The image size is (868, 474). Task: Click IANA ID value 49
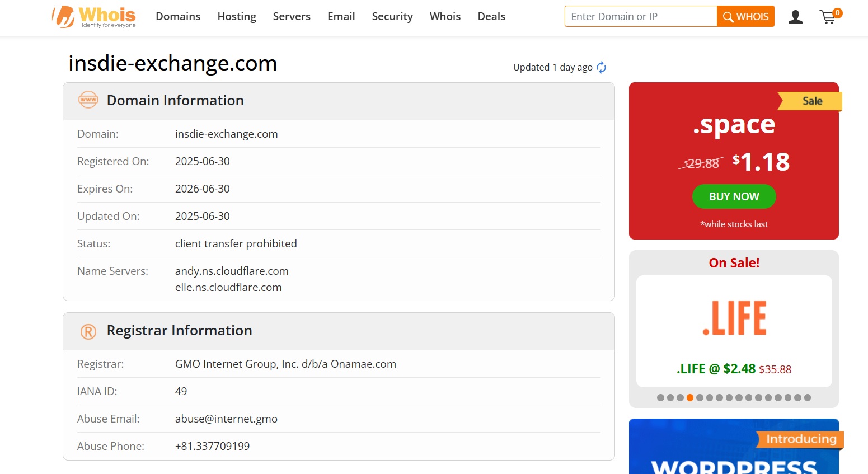(x=181, y=391)
